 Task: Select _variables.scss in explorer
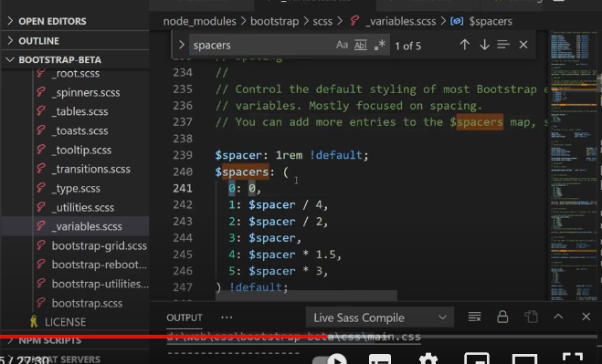[75, 226]
